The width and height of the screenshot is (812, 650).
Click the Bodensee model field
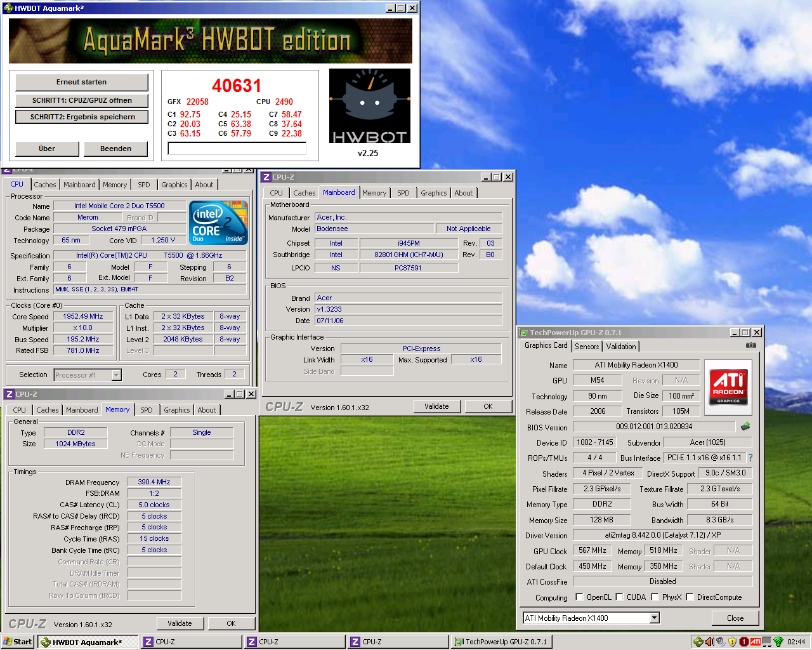click(374, 229)
